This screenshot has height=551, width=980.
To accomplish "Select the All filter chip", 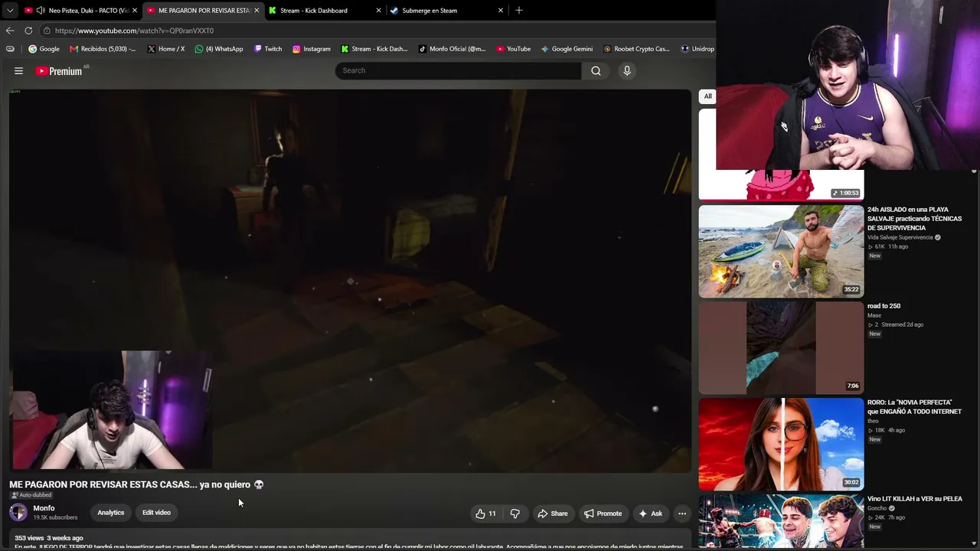I will point(707,96).
